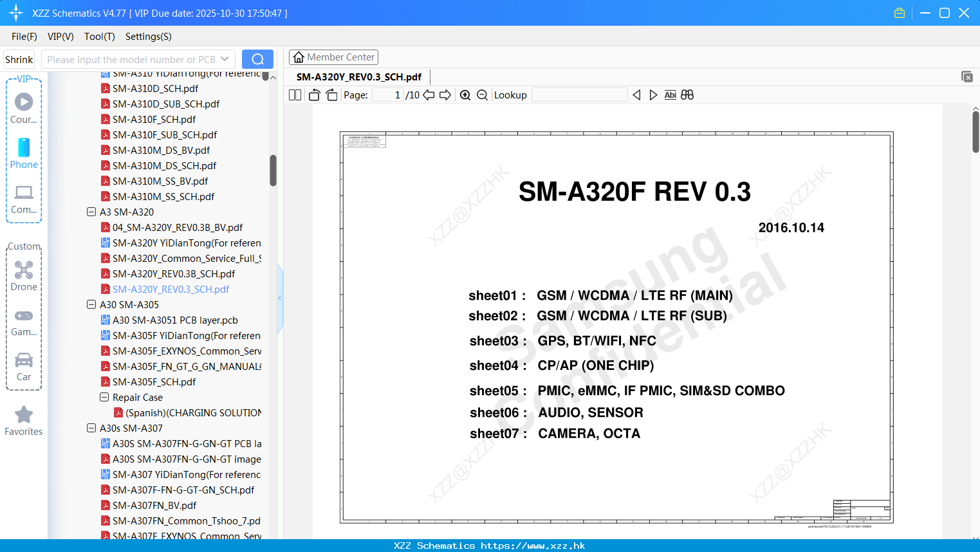Open A30 SM-A3051 PCB layer.pcb

175,320
